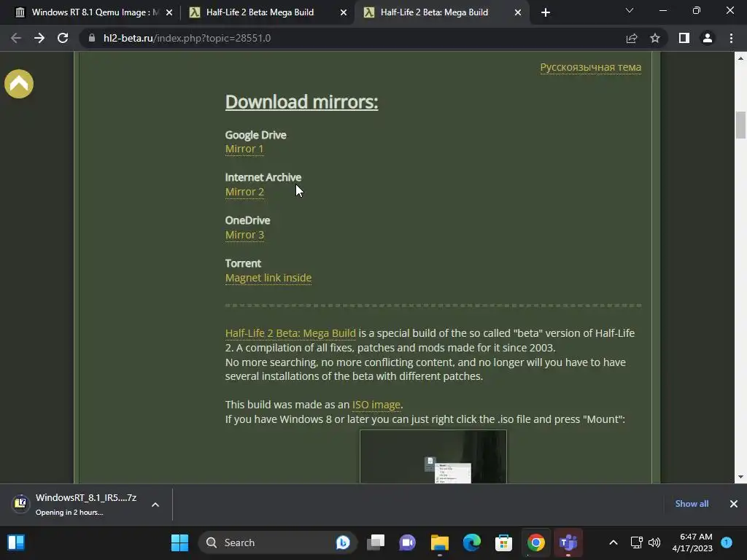This screenshot has height=560, width=747.
Task: Close the active Half-Life 2 Beta tab
Action: (518, 12)
